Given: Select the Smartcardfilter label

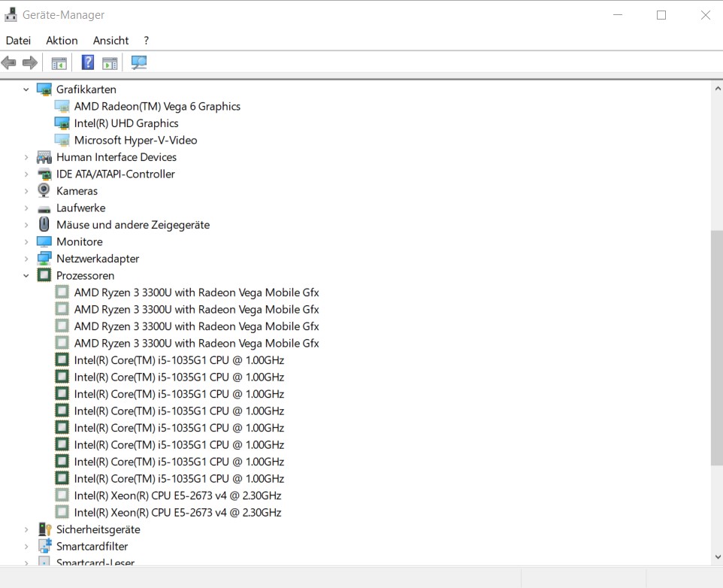Looking at the screenshot, I should [92, 547].
